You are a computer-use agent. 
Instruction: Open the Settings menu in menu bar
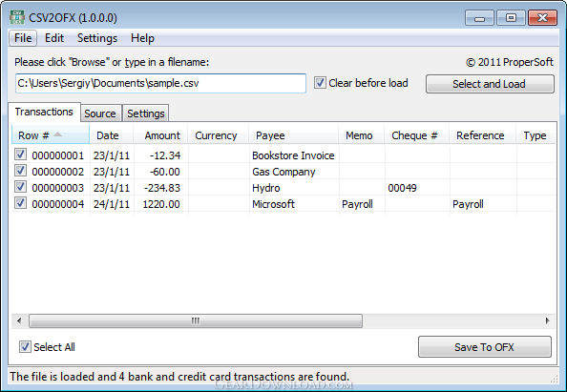pyautogui.click(x=97, y=38)
